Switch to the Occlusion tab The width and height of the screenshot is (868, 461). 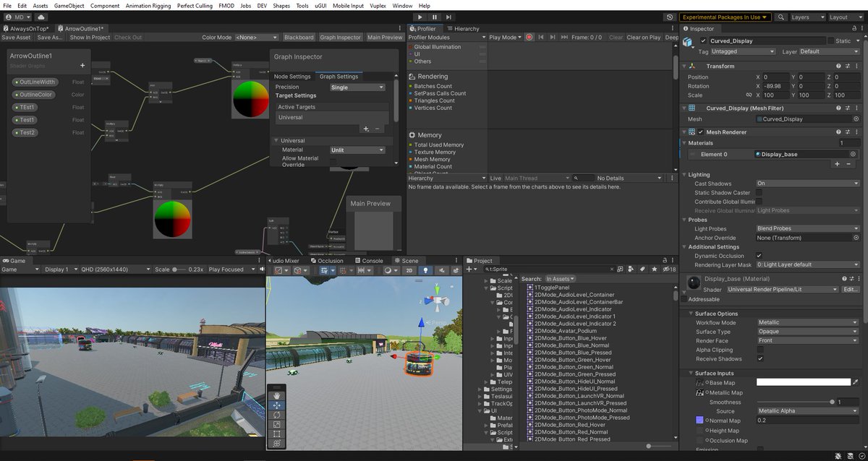point(327,261)
